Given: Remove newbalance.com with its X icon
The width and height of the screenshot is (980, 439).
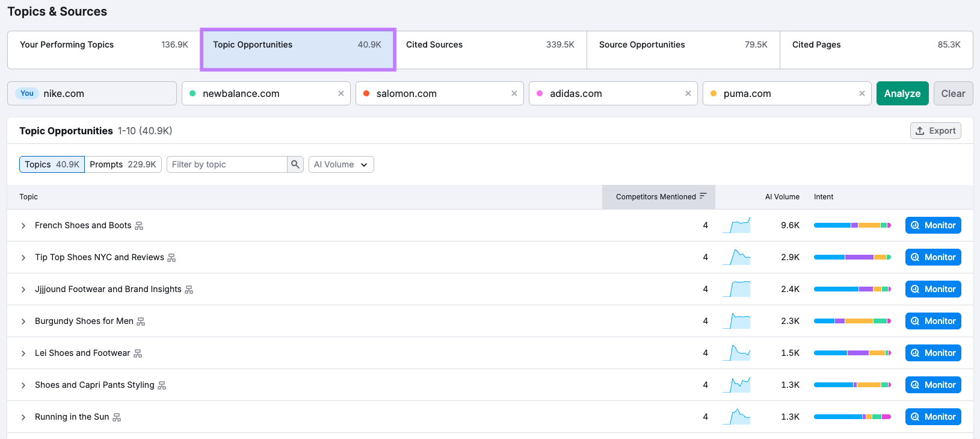Looking at the screenshot, I should coord(341,93).
